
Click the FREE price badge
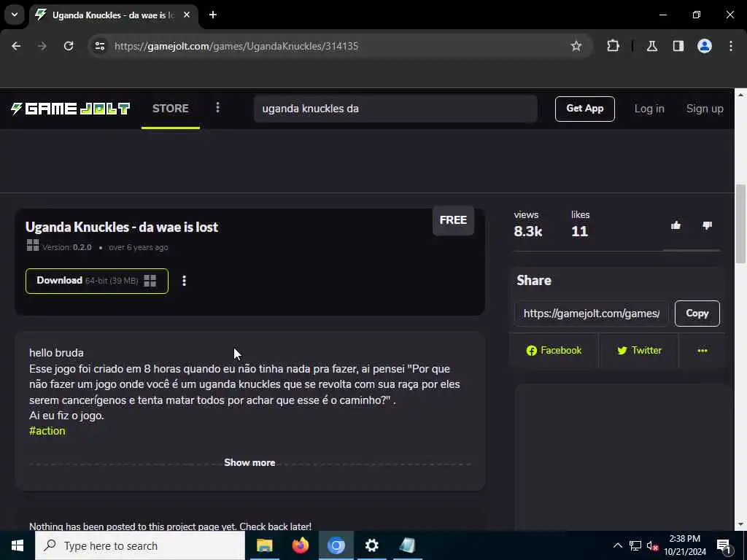point(453,220)
